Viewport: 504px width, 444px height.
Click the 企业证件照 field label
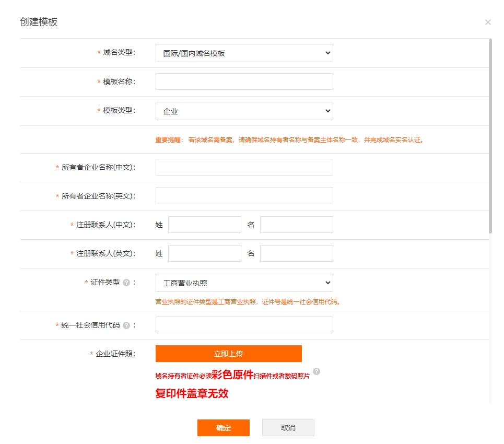[115, 354]
